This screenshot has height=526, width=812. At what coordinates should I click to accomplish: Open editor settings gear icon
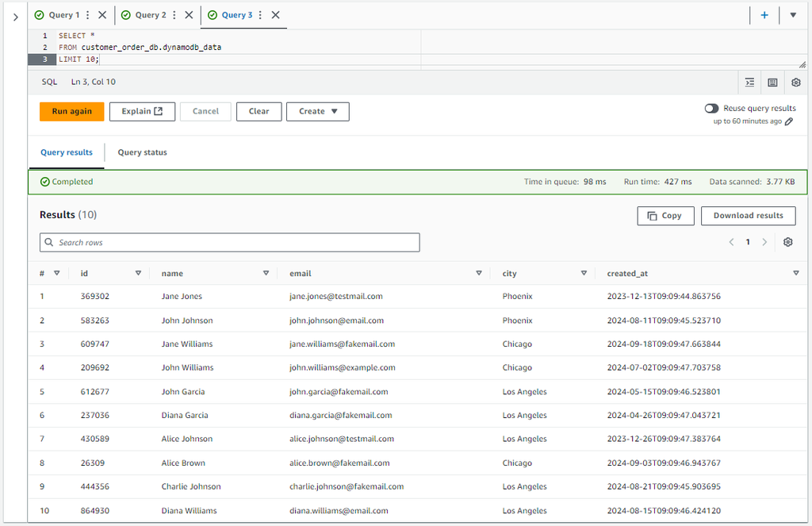[795, 83]
